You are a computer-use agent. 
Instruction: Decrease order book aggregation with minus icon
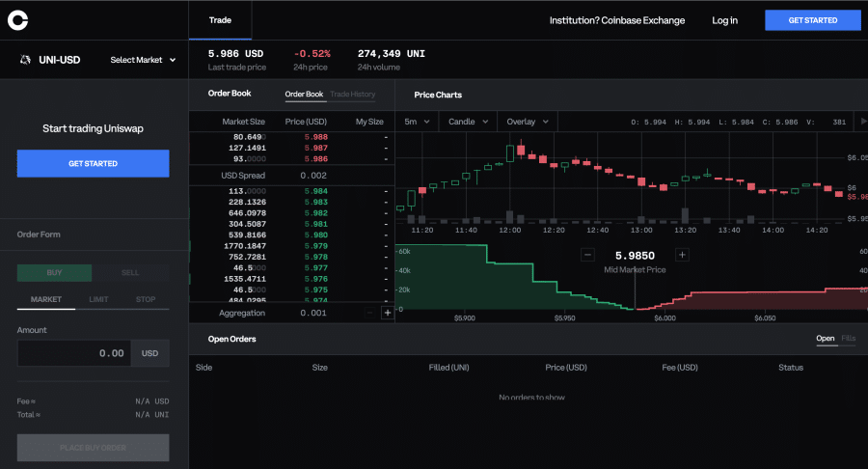pos(369,313)
